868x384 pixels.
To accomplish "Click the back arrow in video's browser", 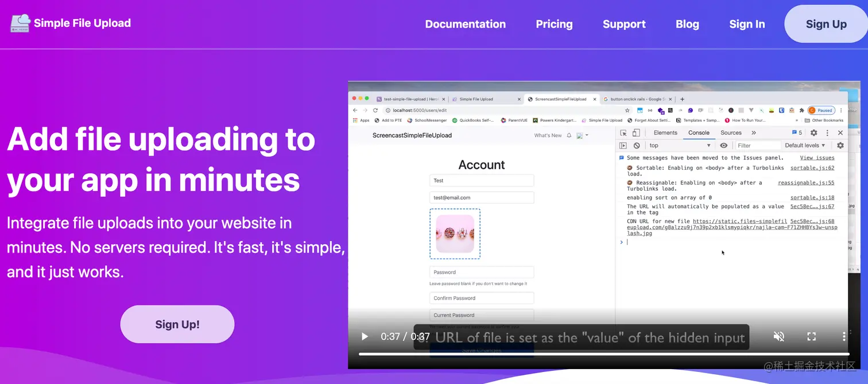I will 355,110.
